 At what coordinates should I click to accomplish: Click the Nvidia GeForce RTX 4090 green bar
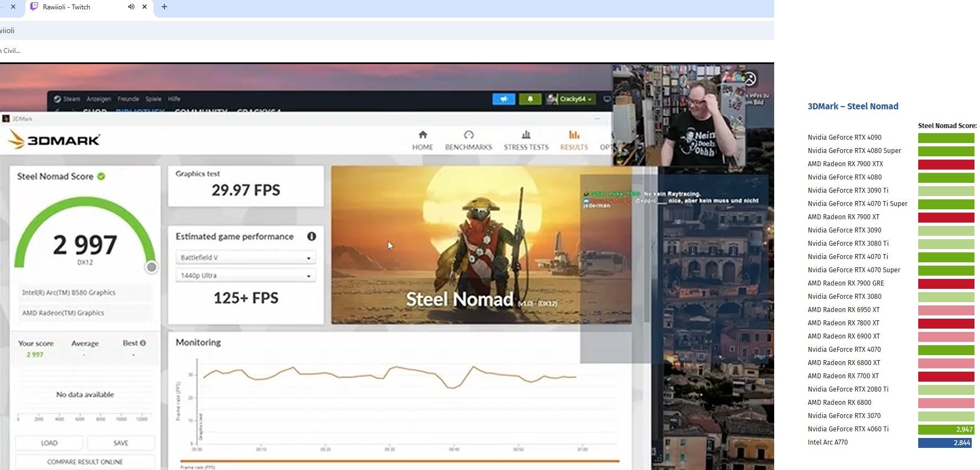coord(946,138)
